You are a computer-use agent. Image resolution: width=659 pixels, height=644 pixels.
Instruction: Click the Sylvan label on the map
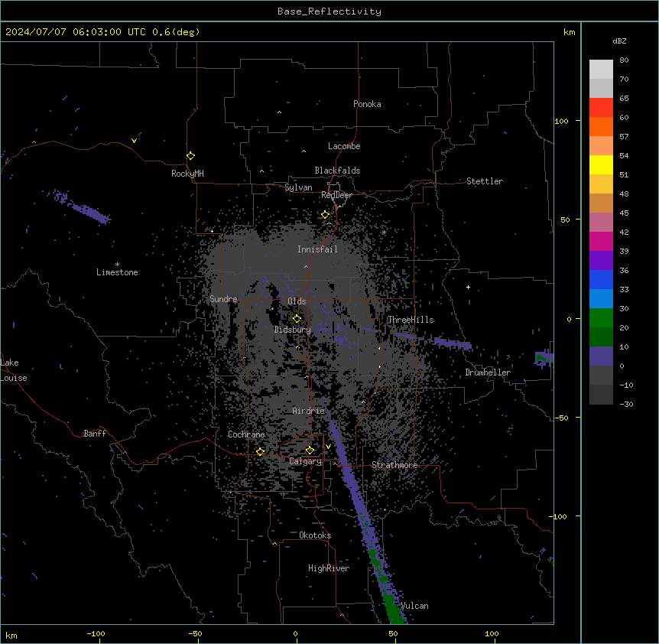[x=298, y=187]
